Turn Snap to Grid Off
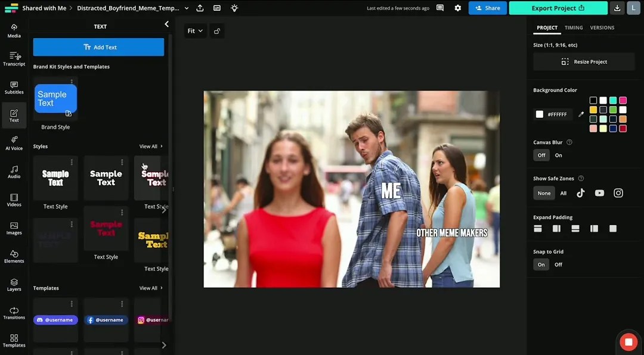Image resolution: width=644 pixels, height=355 pixels. click(x=558, y=264)
